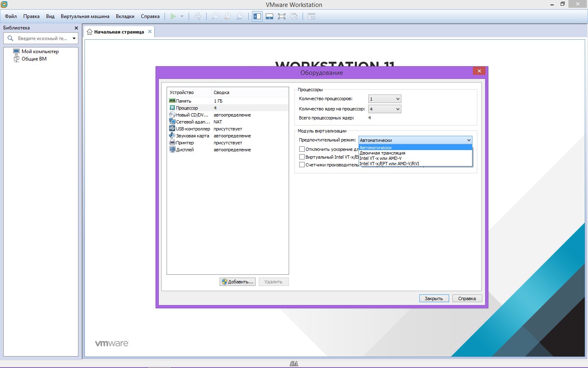Click the search magnifier icon in Library
588x368 pixels.
[11, 38]
